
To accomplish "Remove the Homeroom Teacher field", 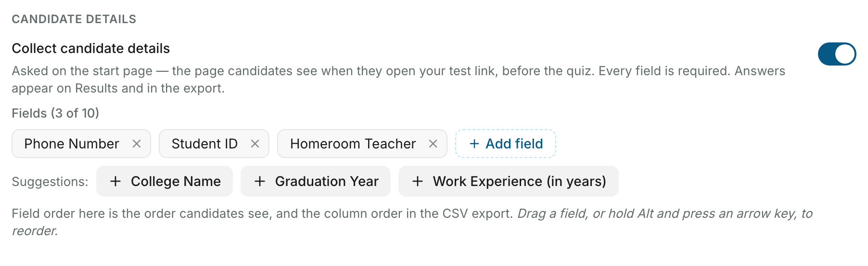I will pyautogui.click(x=433, y=144).
